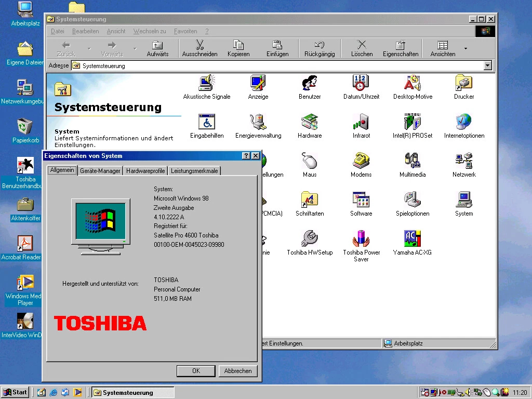Click the Einfügen toolbar button
The width and height of the screenshot is (532, 399).
coord(277,48)
